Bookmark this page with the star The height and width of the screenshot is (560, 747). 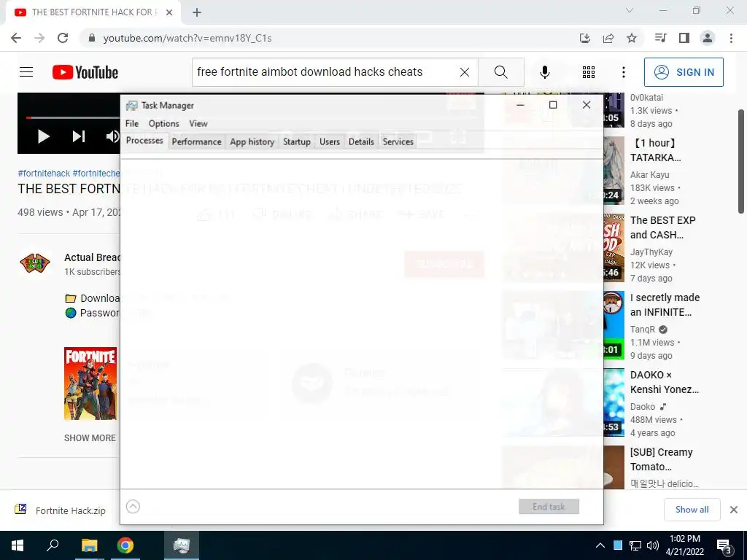click(x=632, y=38)
